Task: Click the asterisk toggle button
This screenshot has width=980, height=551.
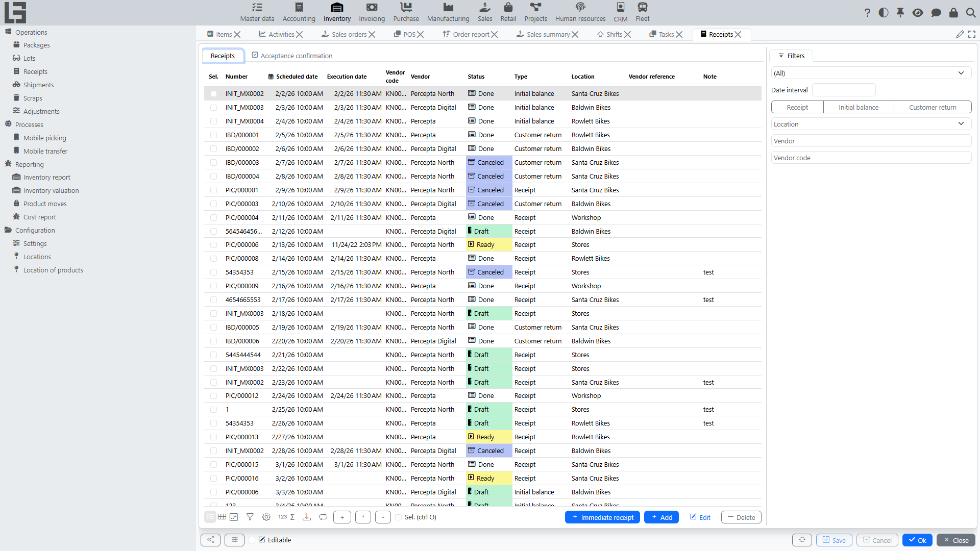Action: coord(363,517)
